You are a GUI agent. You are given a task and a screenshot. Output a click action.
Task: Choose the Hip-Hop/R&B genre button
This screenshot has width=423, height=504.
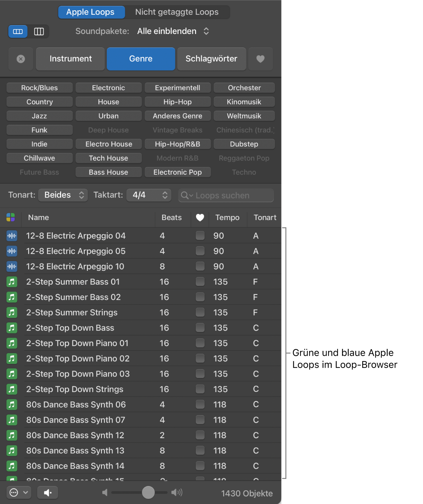(178, 144)
